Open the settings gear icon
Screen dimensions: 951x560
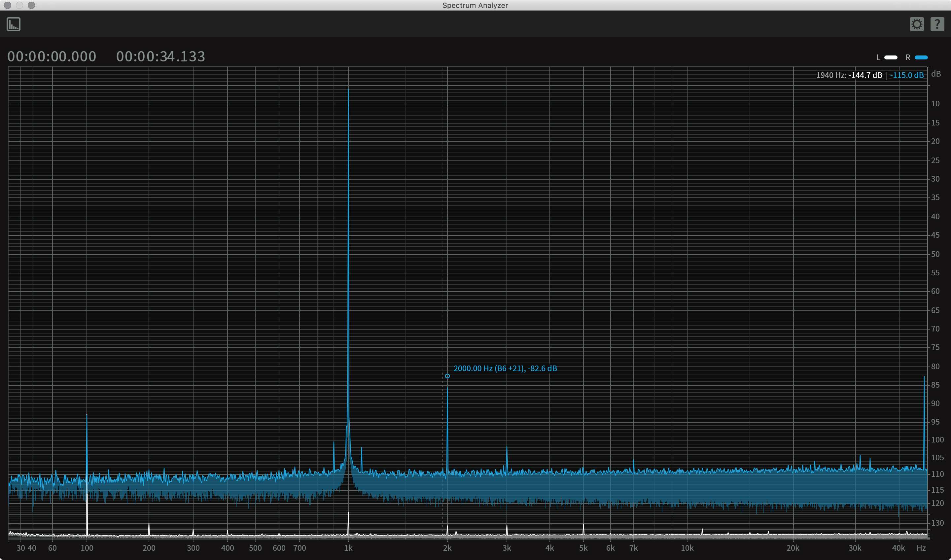point(917,24)
